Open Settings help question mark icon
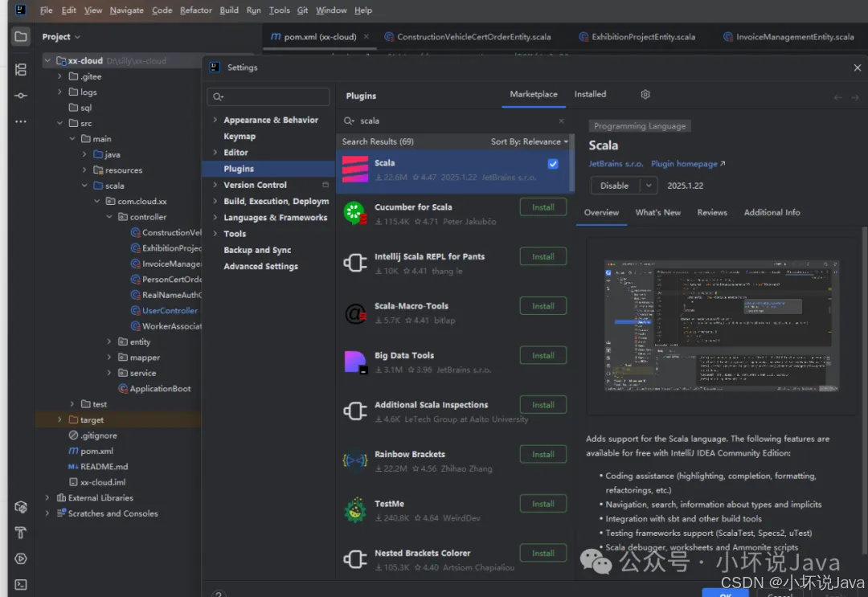868x597 pixels. tap(219, 594)
